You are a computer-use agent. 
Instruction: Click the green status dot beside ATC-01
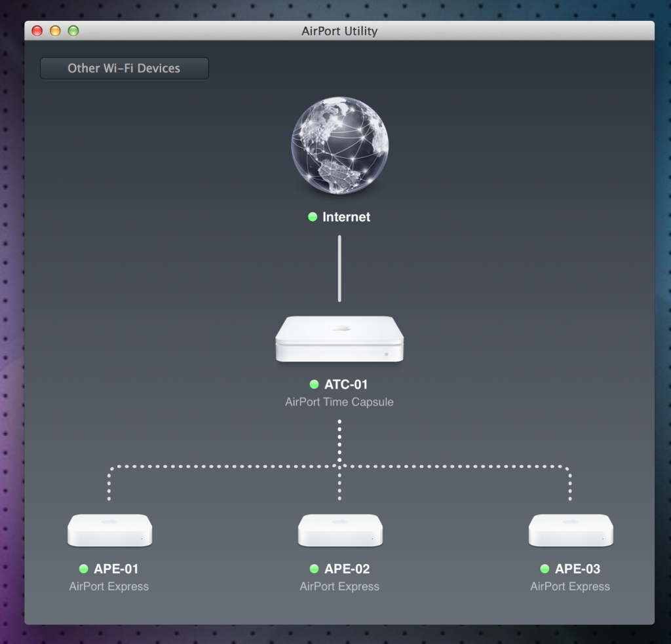click(314, 385)
